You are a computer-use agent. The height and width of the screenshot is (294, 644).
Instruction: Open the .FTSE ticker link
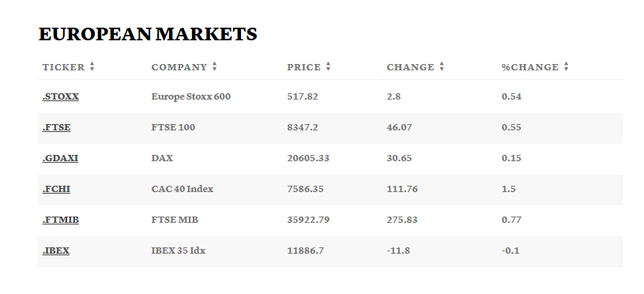pyautogui.click(x=56, y=127)
